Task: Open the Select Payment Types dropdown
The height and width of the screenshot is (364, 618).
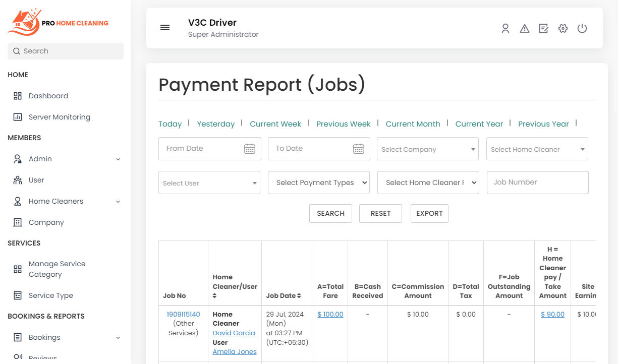Action: (318, 183)
